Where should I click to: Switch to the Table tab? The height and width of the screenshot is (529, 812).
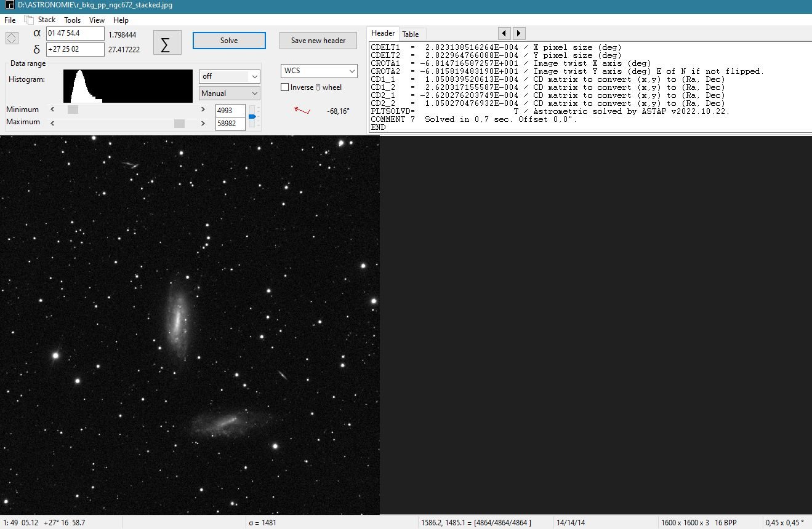tap(410, 34)
